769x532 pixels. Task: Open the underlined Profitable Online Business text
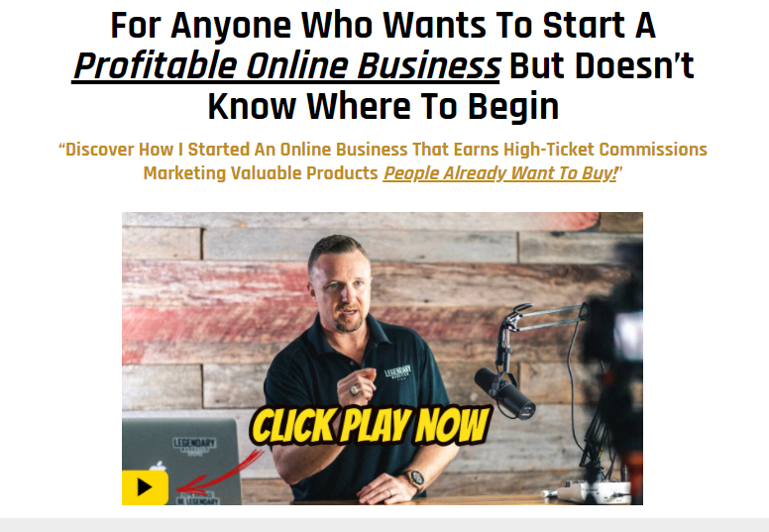[x=286, y=65]
